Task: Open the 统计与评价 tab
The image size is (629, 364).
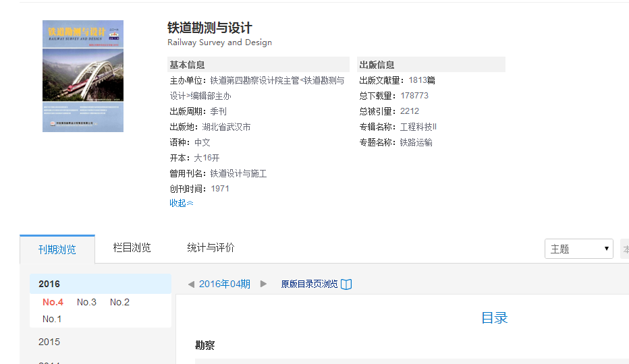Action: [211, 248]
